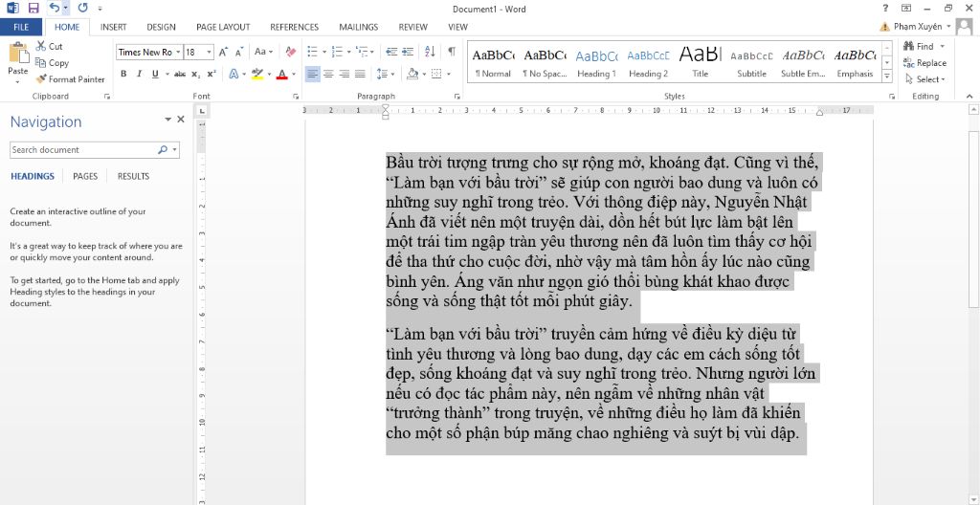Open Ribbon Display Options icon
This screenshot has height=505, width=980.
coord(905,9)
